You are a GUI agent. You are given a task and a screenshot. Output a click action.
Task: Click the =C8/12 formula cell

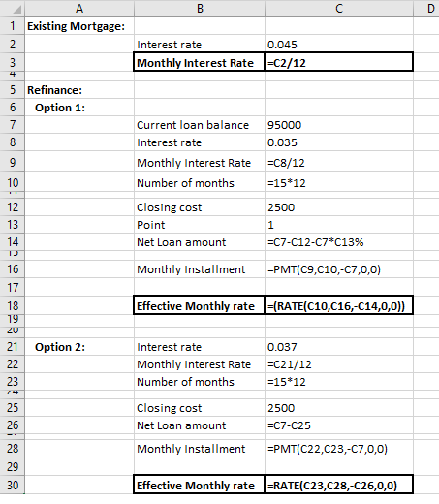(x=339, y=162)
